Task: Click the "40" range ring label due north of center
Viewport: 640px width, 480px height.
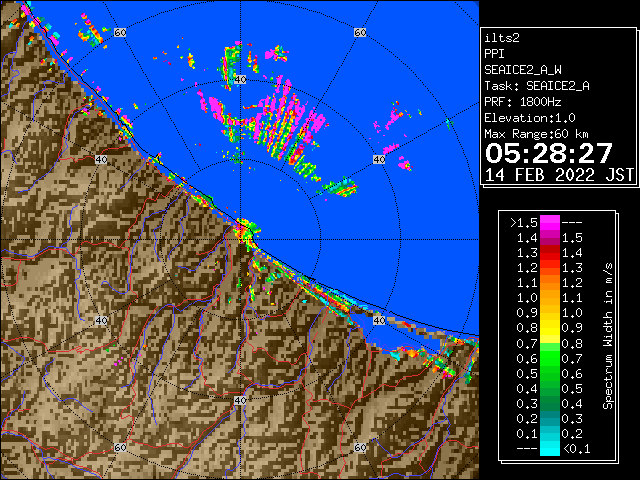Action: click(x=240, y=79)
